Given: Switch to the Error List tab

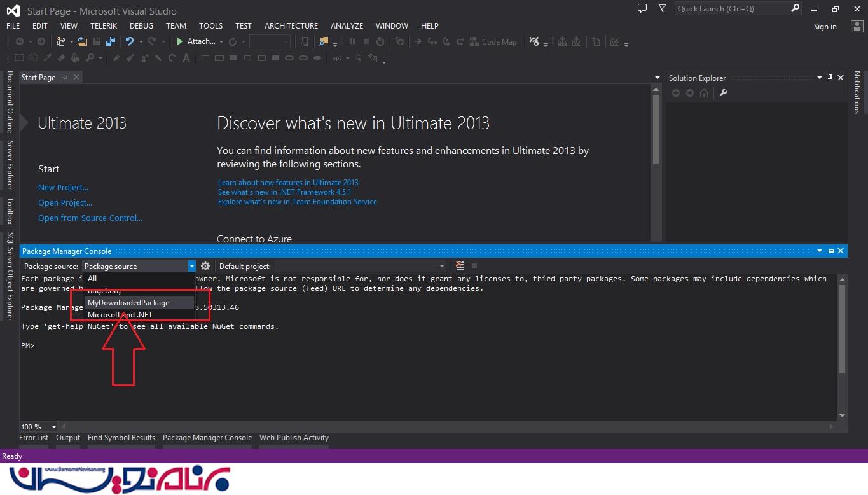Looking at the screenshot, I should 34,438.
